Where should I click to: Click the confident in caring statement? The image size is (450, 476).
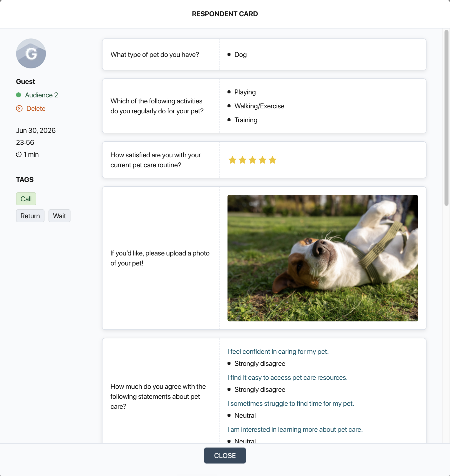(278, 352)
